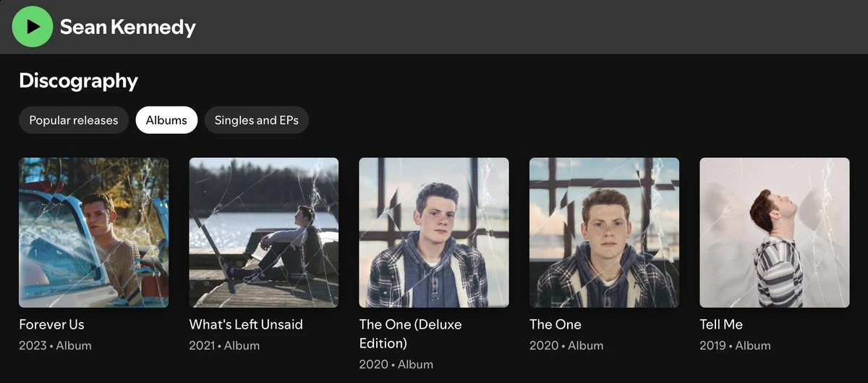Switch to Singles and EPs filter

click(x=257, y=120)
